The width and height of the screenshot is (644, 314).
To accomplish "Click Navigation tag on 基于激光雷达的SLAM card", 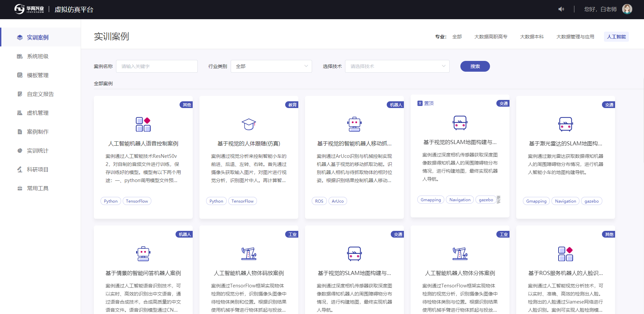I will (566, 201).
